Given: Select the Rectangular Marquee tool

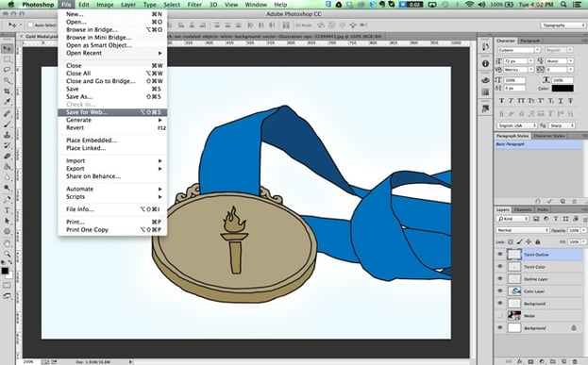Looking at the screenshot, I should click(8, 59).
